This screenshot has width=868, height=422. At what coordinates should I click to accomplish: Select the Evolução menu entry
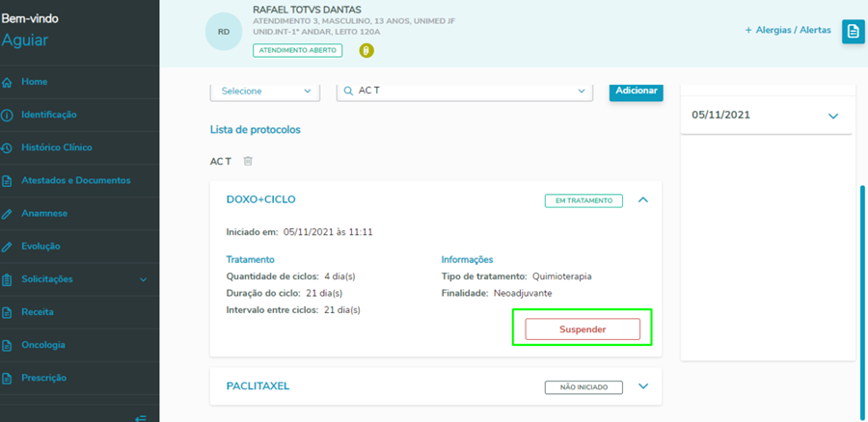point(41,246)
